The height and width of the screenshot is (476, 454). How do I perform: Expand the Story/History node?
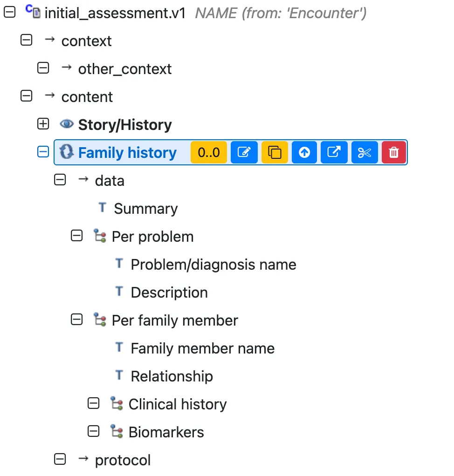(43, 124)
